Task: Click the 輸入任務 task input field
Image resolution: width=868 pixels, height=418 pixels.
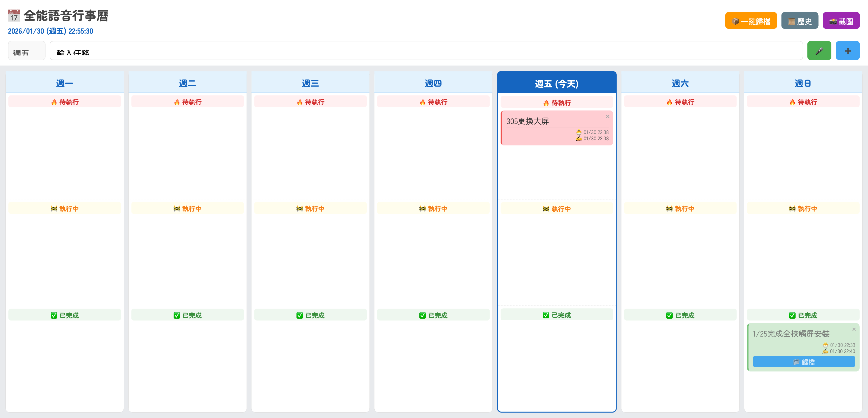Action: tap(426, 51)
